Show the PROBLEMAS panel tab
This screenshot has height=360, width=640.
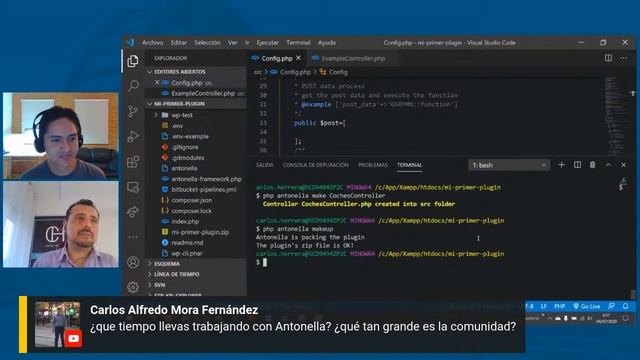click(x=373, y=165)
